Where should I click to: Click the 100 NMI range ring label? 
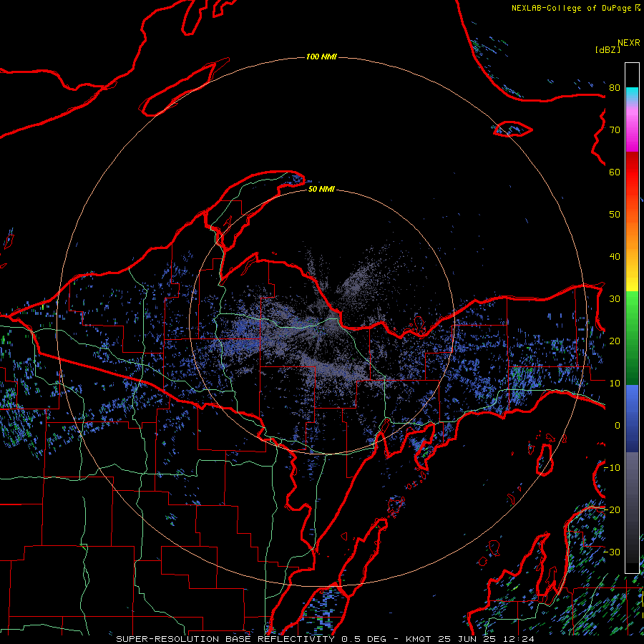tap(321, 57)
